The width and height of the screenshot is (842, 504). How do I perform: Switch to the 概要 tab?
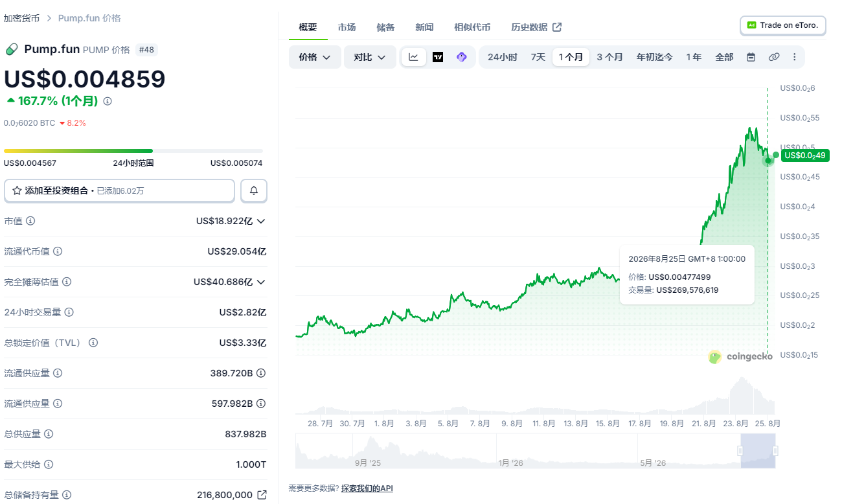pos(308,27)
